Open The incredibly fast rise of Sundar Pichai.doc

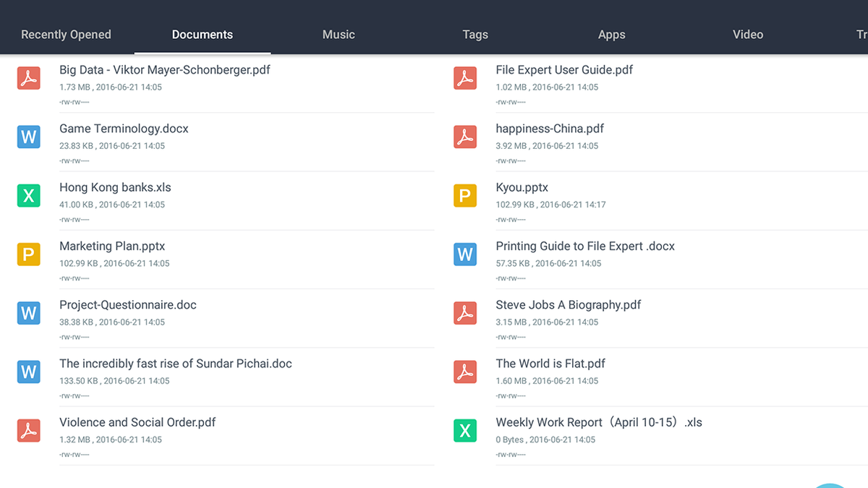(176, 364)
